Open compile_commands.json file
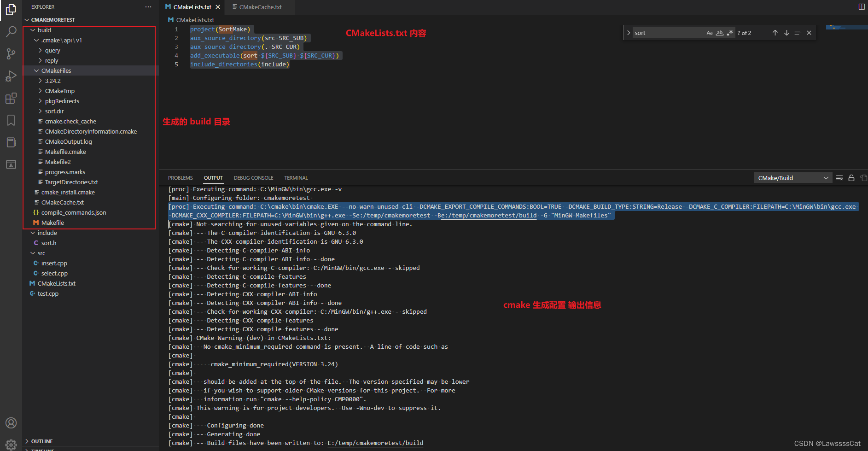The image size is (868, 451). [x=90, y=212]
